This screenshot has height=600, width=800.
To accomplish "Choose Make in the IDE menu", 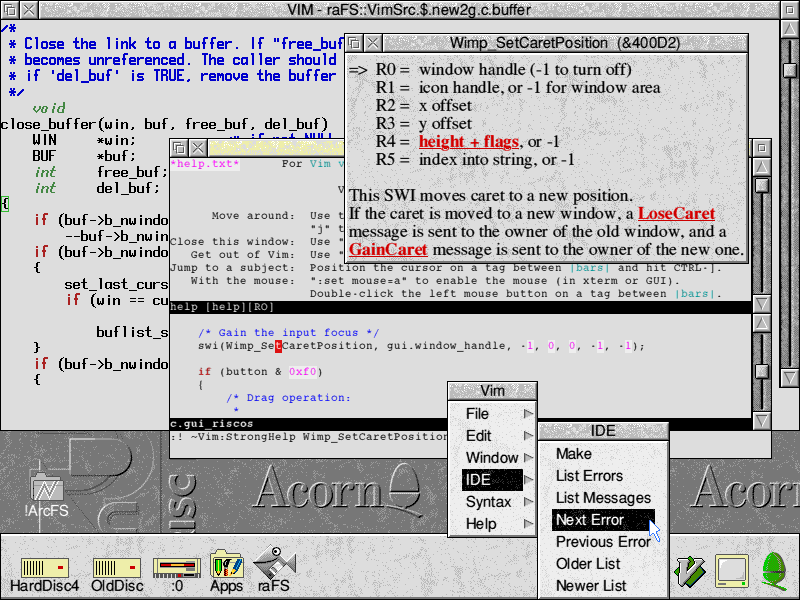I will (574, 454).
